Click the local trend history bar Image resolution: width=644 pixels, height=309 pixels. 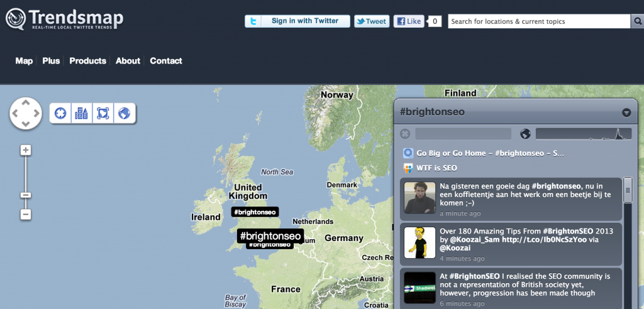click(464, 134)
